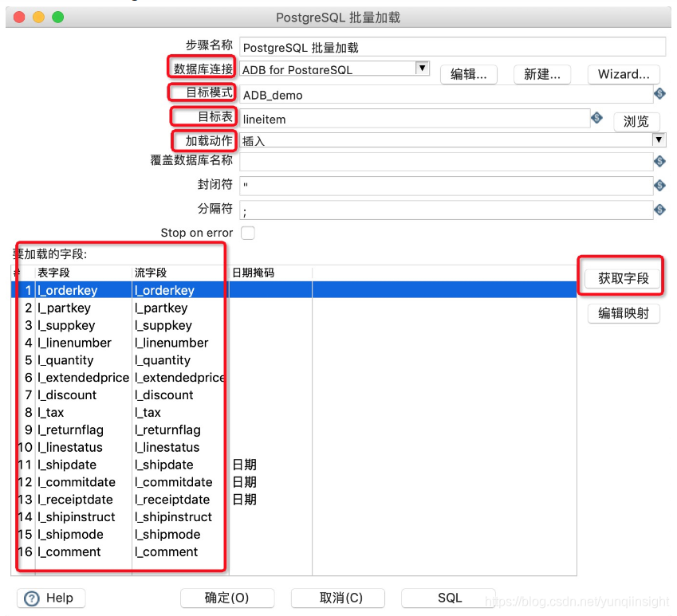This screenshot has width=677, height=616.
Task: Toggle the Stop on error checkbox
Action: pyautogui.click(x=248, y=233)
